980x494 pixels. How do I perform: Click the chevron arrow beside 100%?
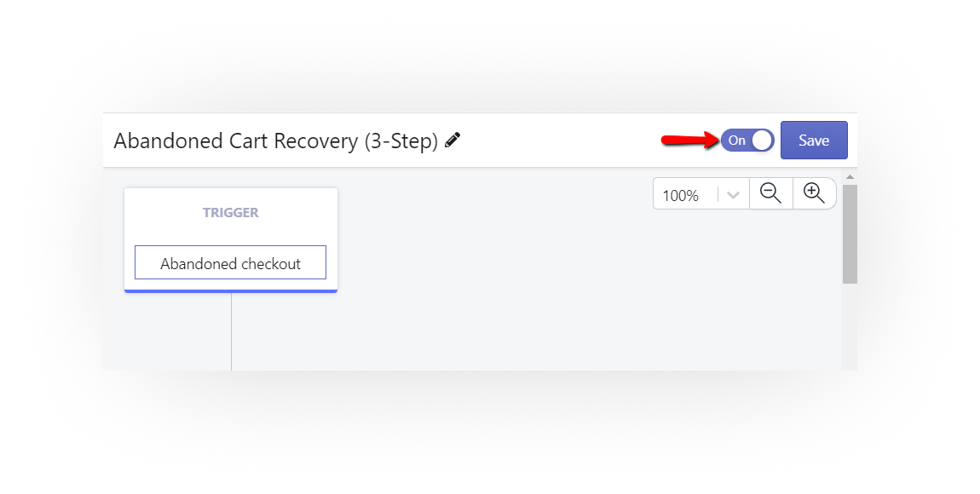pyautogui.click(x=733, y=195)
